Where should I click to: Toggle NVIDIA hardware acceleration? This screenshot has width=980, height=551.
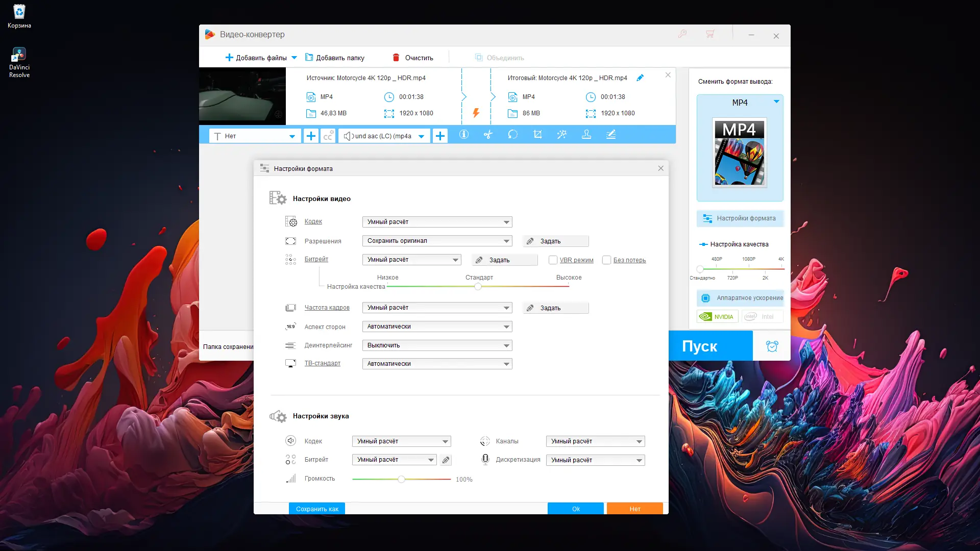[x=717, y=317]
